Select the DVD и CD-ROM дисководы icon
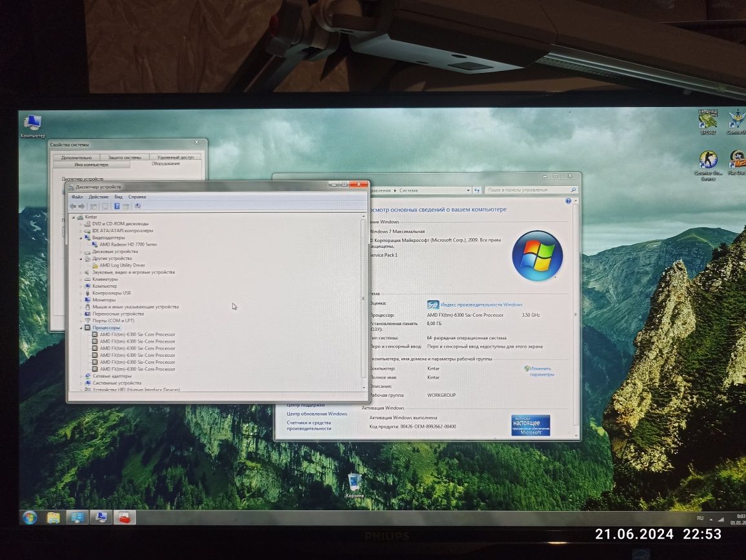Viewport: 746px width, 560px height. coord(88,224)
